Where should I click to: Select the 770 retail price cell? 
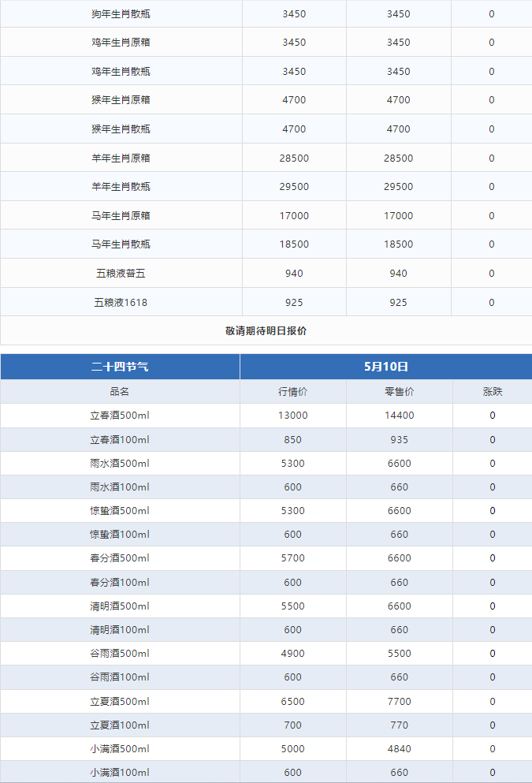400,725
